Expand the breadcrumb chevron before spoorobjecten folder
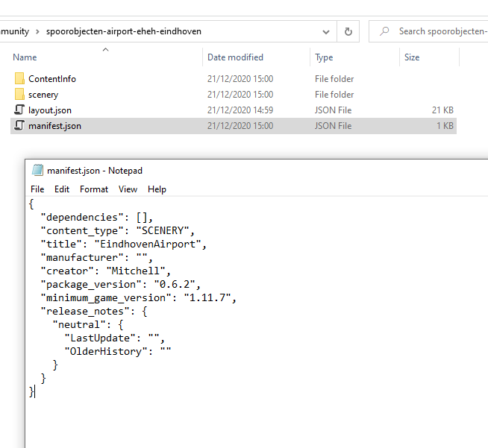The width and height of the screenshot is (488, 448). pyautogui.click(x=37, y=32)
